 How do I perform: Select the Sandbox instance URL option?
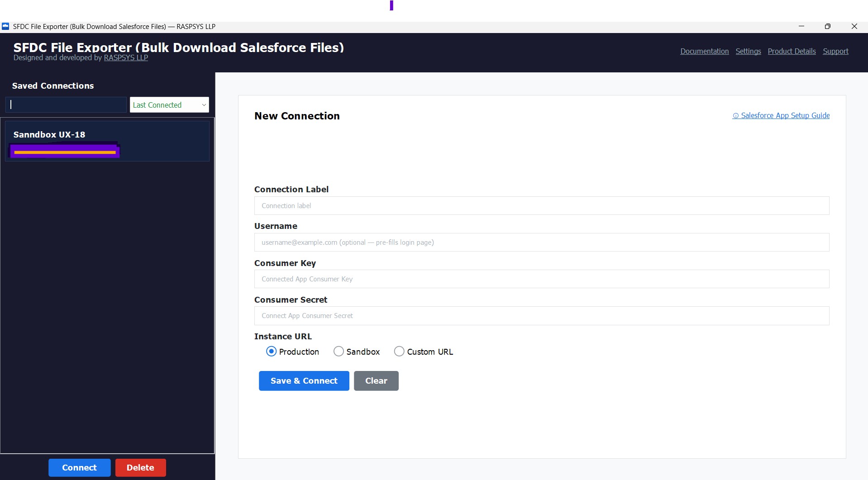coord(338,351)
